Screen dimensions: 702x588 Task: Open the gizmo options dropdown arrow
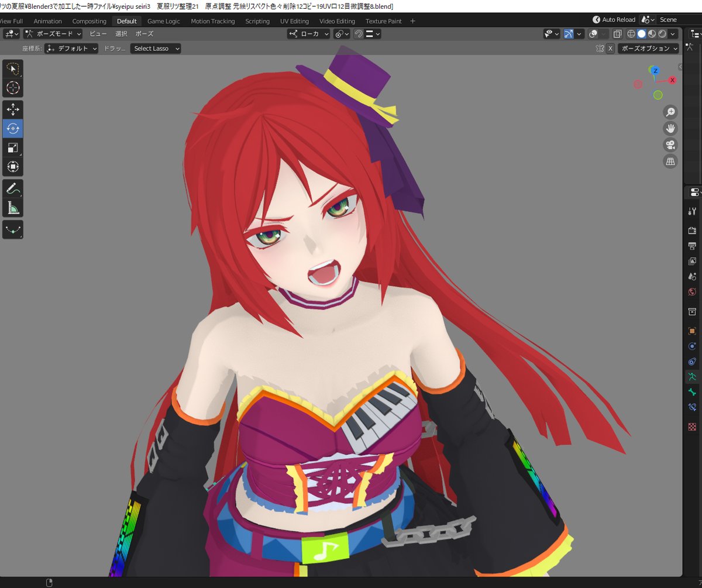pyautogui.click(x=579, y=34)
